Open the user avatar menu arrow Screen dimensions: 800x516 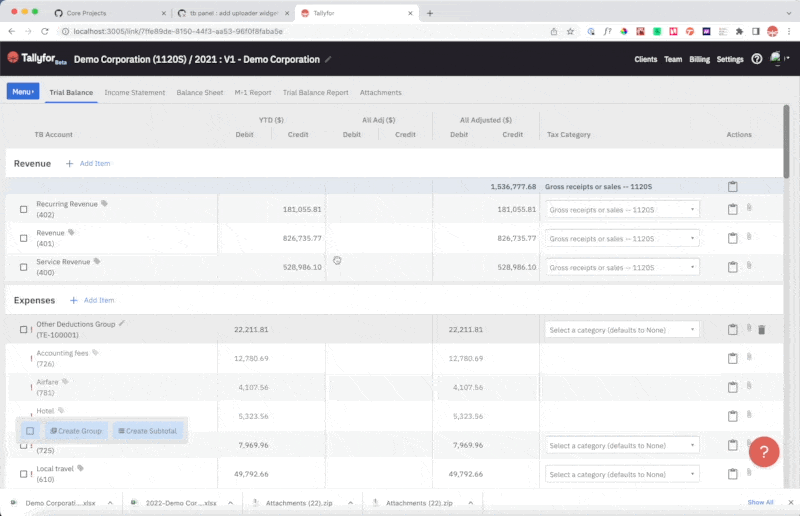(x=787, y=58)
